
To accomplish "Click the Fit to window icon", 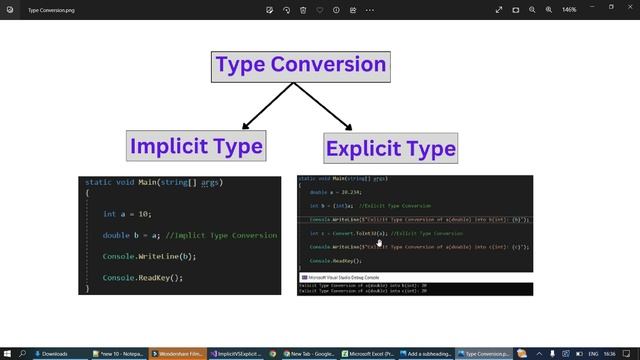I will click(516, 10).
